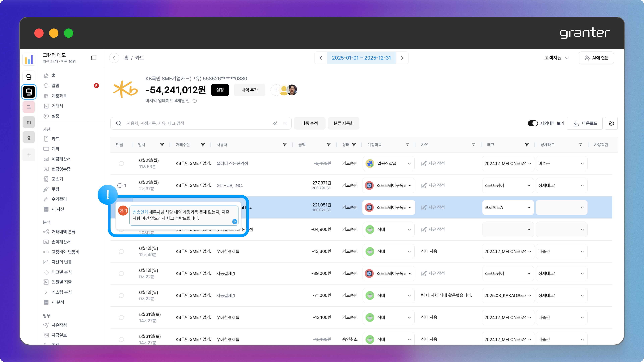Expand 커스텀 분석 tree item

pyautogui.click(x=46, y=292)
